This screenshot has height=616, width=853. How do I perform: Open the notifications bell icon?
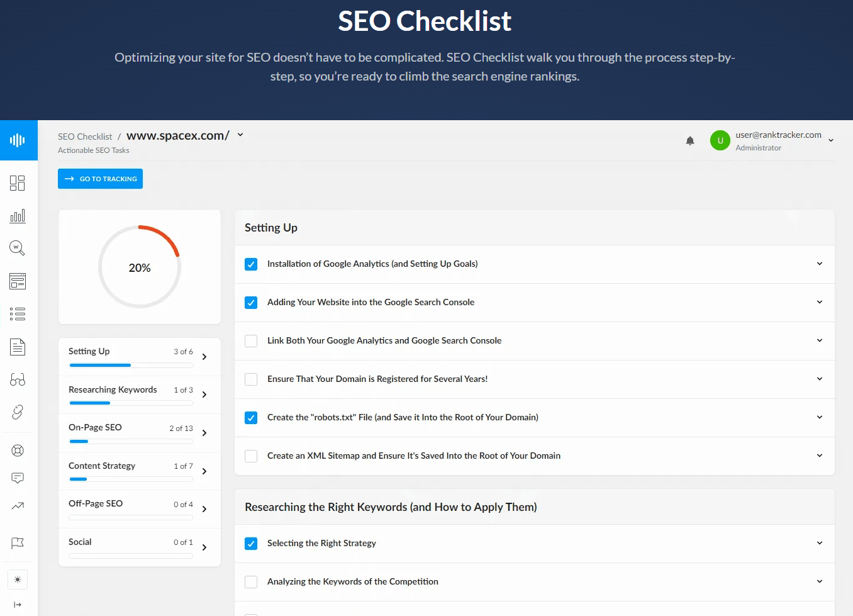[690, 140]
